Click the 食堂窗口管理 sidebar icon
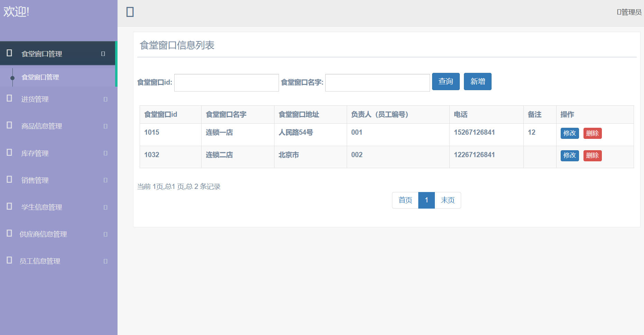The height and width of the screenshot is (335, 644). click(x=9, y=53)
